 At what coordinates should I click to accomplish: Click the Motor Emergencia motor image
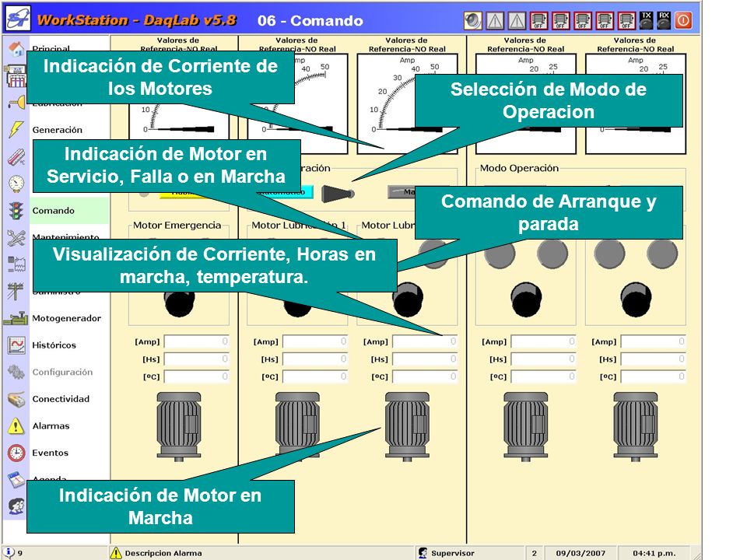[179, 427]
